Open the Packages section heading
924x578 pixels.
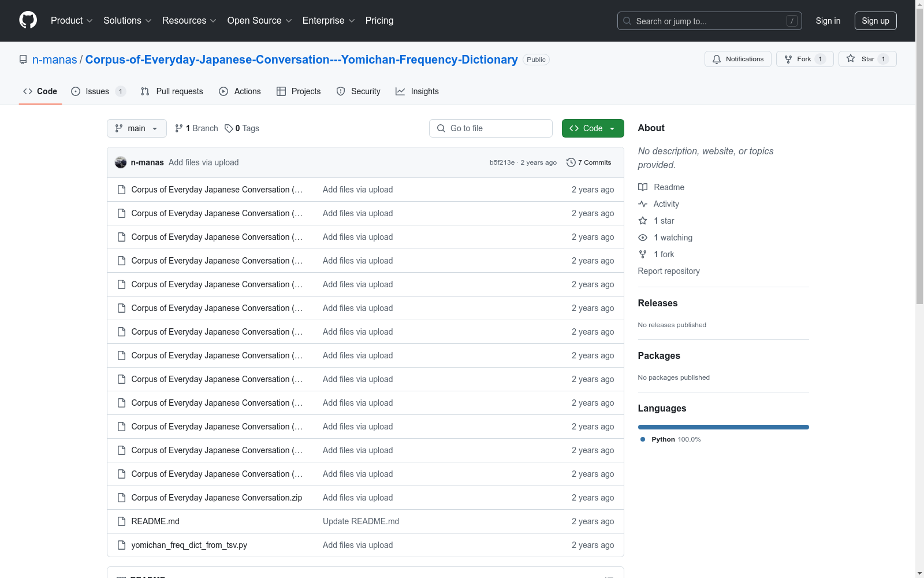pyautogui.click(x=659, y=356)
